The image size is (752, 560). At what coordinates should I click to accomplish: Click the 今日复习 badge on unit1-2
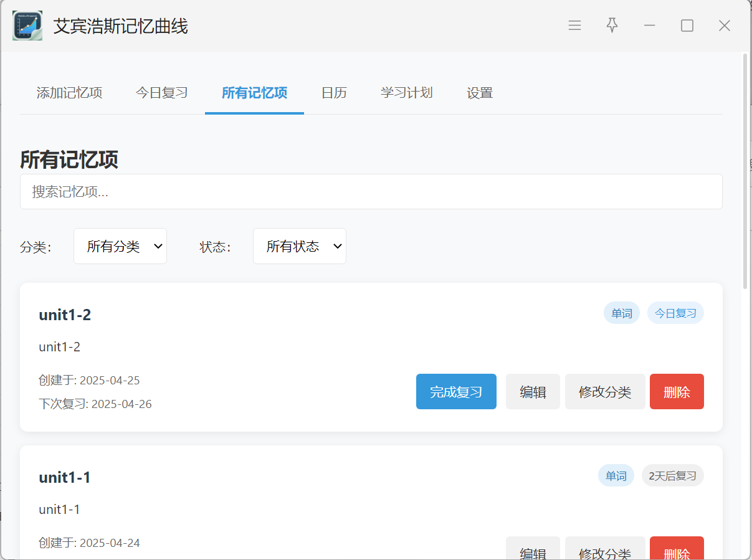675,313
